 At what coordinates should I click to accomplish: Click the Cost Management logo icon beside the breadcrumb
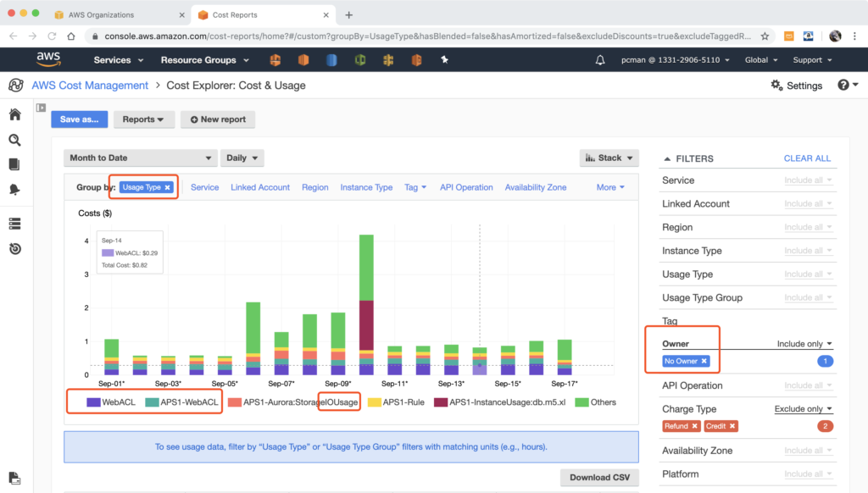[x=16, y=86]
